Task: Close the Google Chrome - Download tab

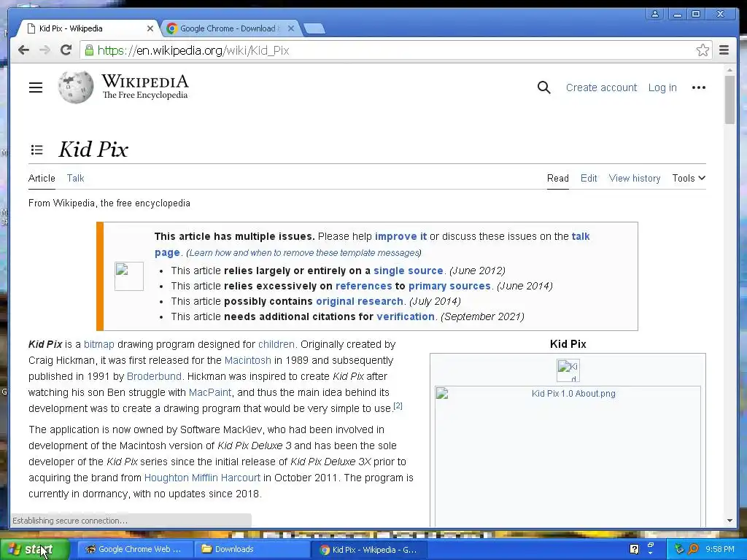Action: (291, 28)
